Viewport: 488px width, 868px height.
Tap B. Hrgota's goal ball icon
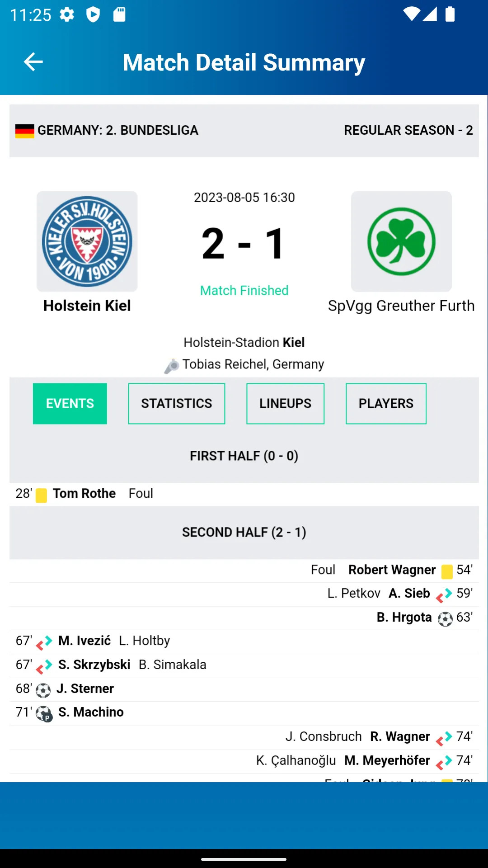coord(445,619)
